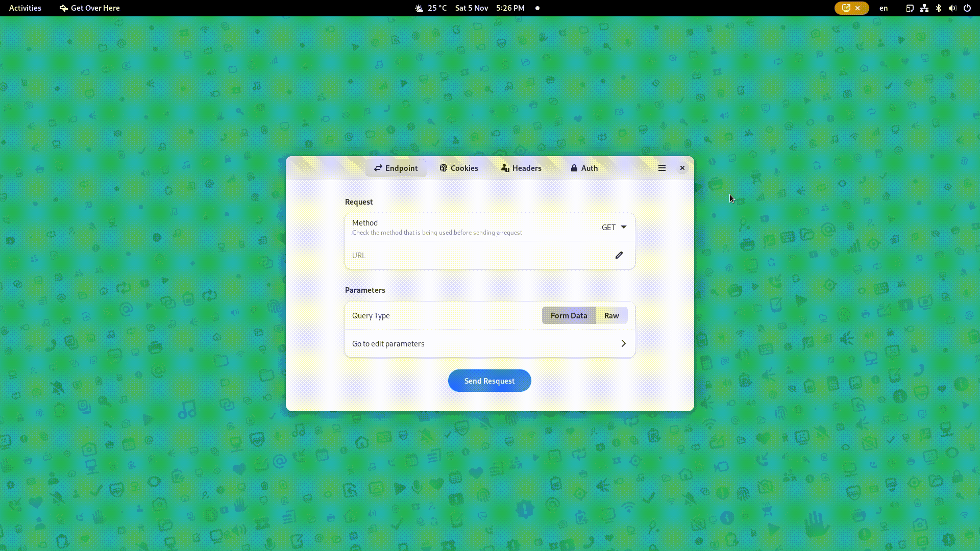Click the network/connection icon in taskbar
Screen dimensions: 980x551
pos(924,8)
